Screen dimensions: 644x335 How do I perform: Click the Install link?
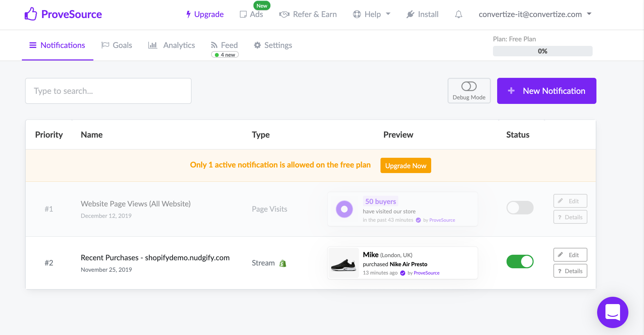tap(423, 14)
